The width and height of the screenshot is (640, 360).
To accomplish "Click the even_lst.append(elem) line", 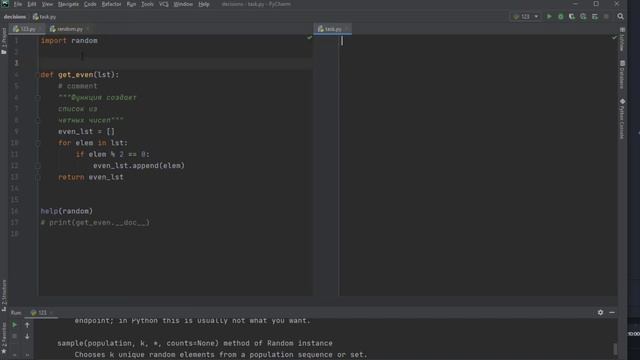I will (139, 166).
